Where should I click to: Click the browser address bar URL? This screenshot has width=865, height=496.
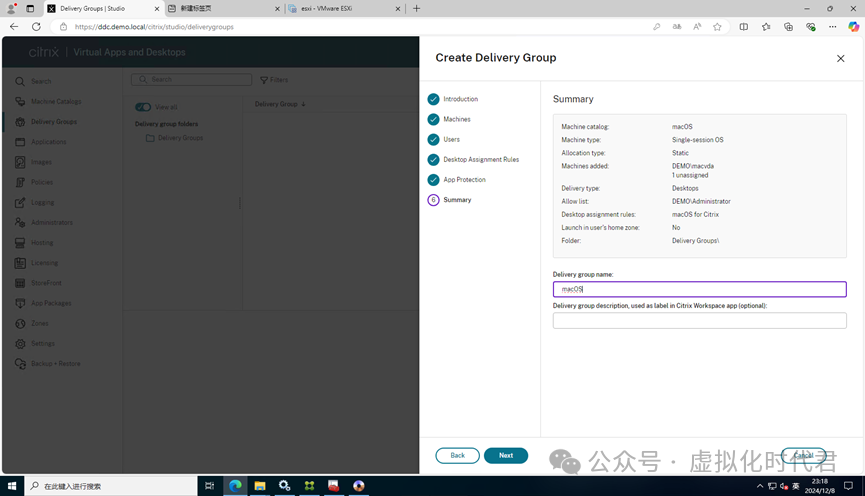coord(154,26)
